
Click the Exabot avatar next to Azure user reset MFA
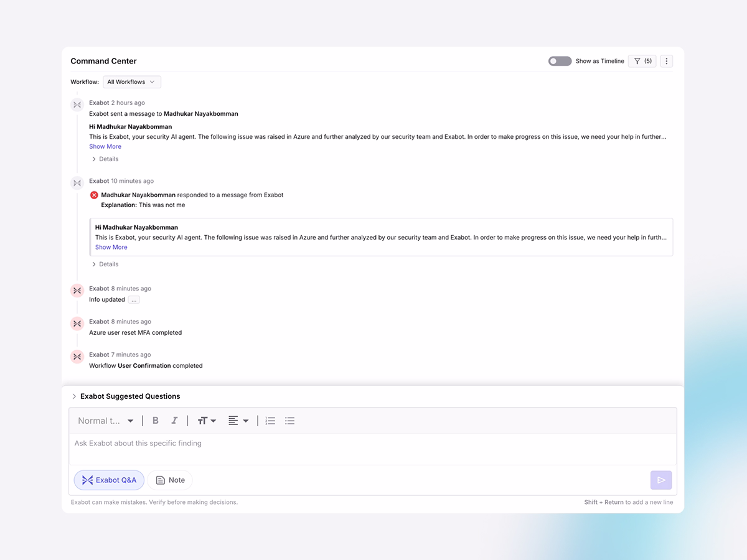[x=77, y=324]
